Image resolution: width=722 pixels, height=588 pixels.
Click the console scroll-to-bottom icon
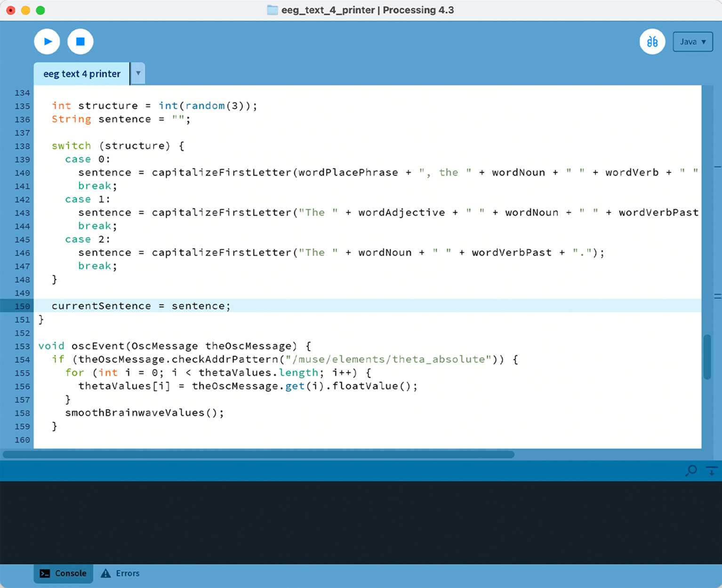click(712, 470)
